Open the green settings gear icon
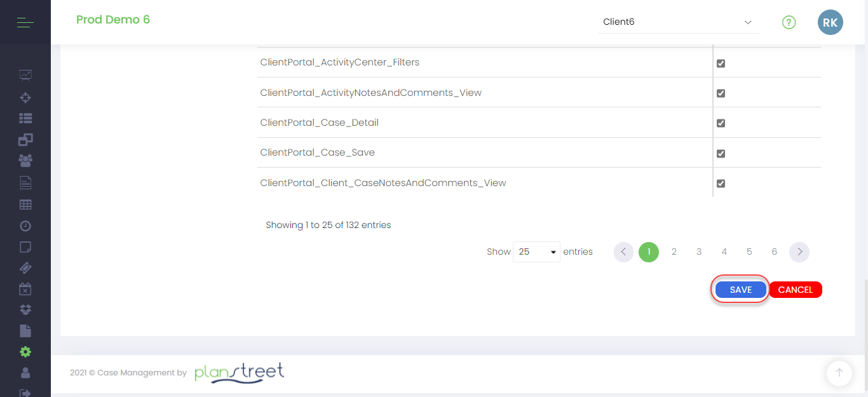Screen dimensions: 868x397 (25, 352)
